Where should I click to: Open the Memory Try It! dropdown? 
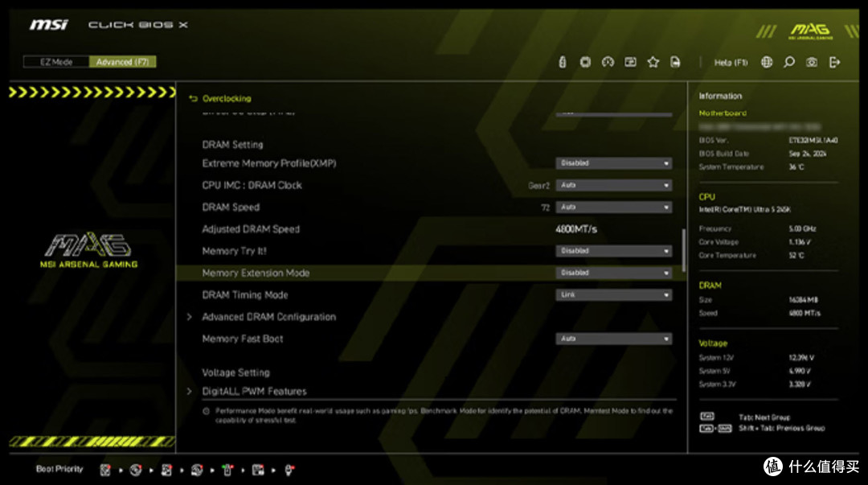coord(614,250)
